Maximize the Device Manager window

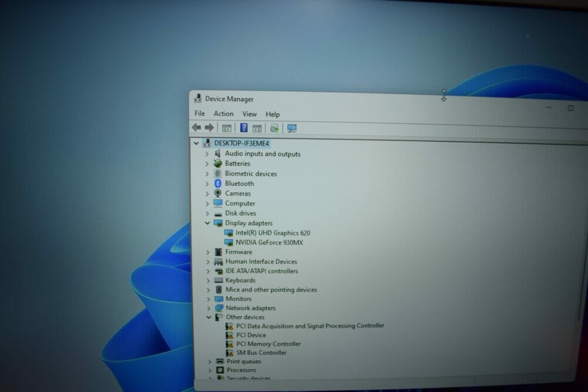click(x=570, y=108)
